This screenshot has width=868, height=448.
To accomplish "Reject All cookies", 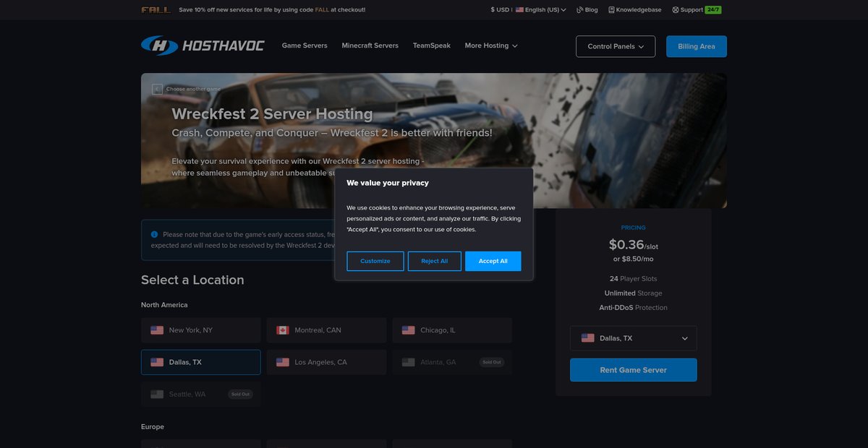I will 435,261.
